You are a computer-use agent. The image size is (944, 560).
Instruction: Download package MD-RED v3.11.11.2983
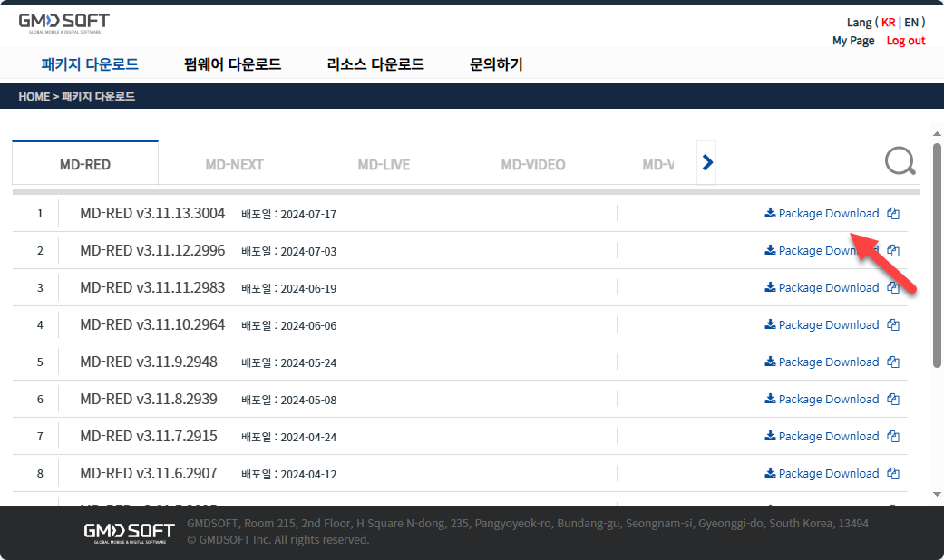point(822,288)
